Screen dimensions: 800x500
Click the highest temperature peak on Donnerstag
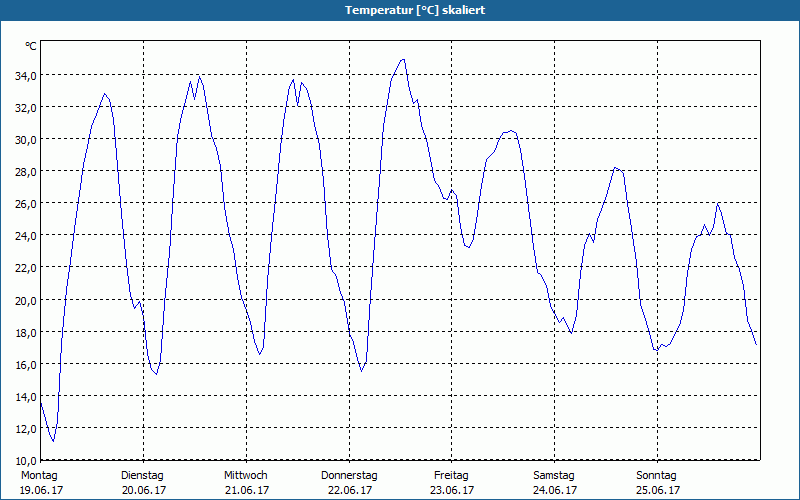pos(403,59)
